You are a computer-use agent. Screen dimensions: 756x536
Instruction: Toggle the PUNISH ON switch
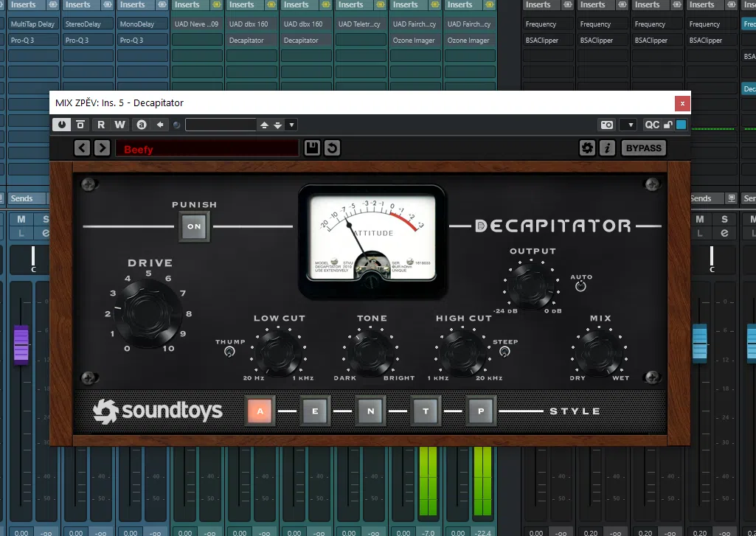195,226
